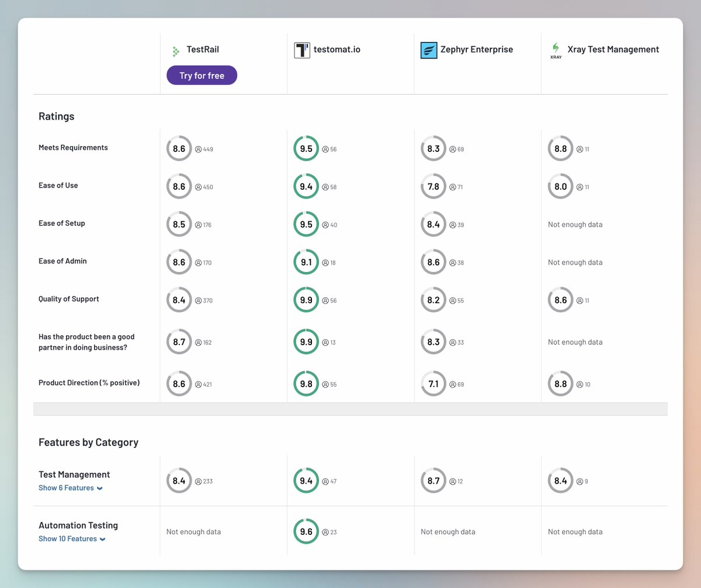
Task: Click Zephyr Ease of Admin 8.6 gauge
Action: [433, 263]
